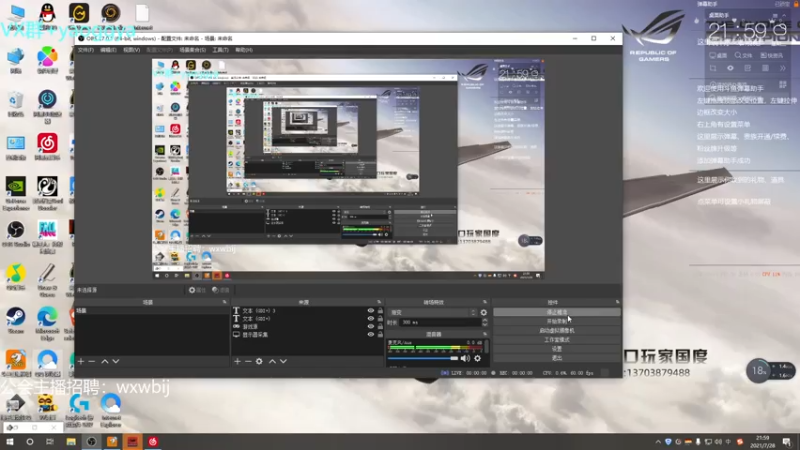
Task: Open source properties gear in the Sources panel
Action: pyautogui.click(x=259, y=361)
